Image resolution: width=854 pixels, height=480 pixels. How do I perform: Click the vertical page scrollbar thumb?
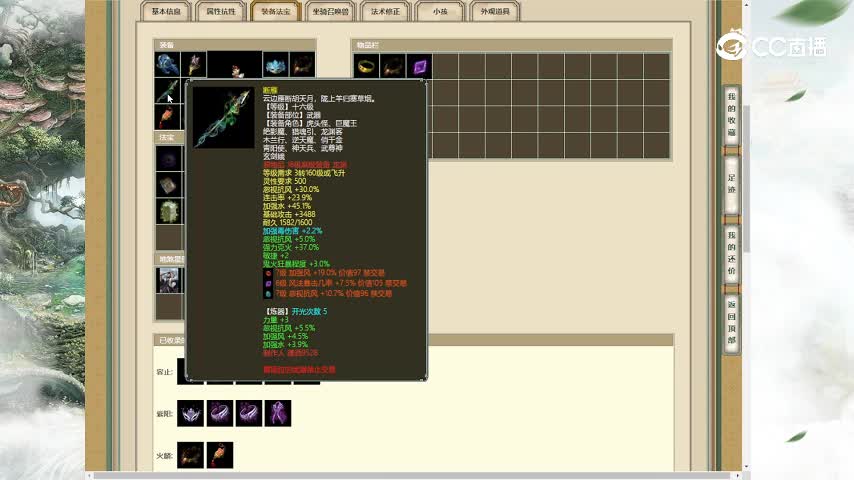[x=747, y=178]
